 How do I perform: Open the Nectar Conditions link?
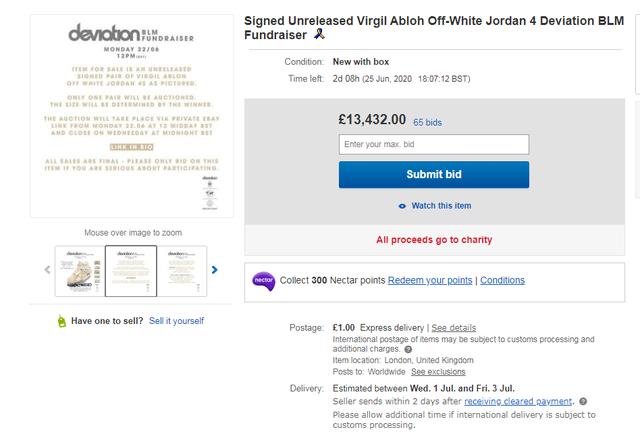[502, 281]
